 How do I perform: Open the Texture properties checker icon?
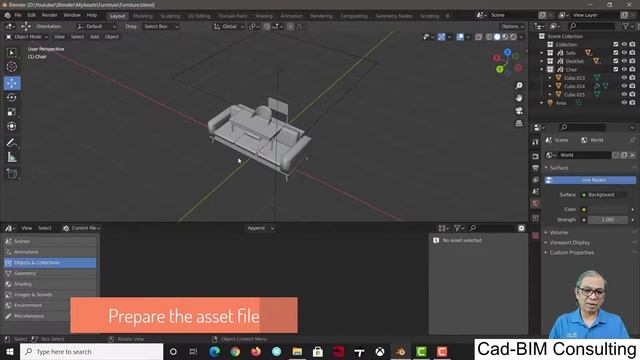536,236
